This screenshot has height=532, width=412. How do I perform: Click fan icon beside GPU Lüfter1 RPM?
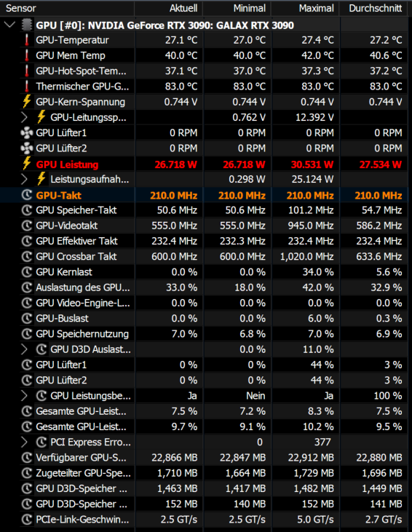point(27,132)
